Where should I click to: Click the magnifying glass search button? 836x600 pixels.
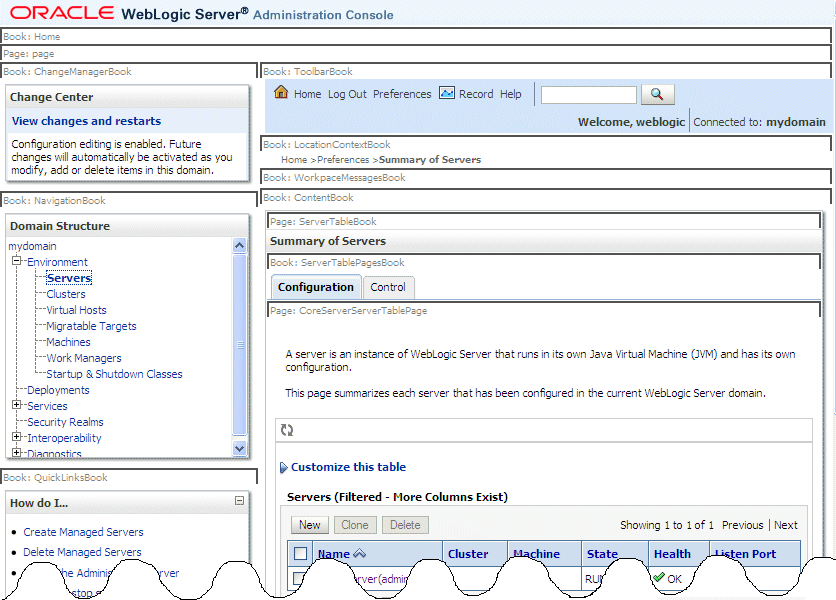[x=657, y=94]
